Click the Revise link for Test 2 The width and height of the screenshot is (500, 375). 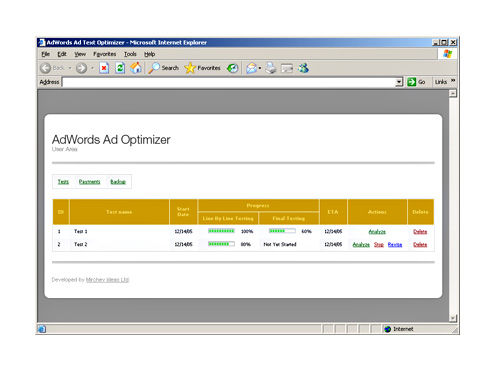(x=395, y=244)
